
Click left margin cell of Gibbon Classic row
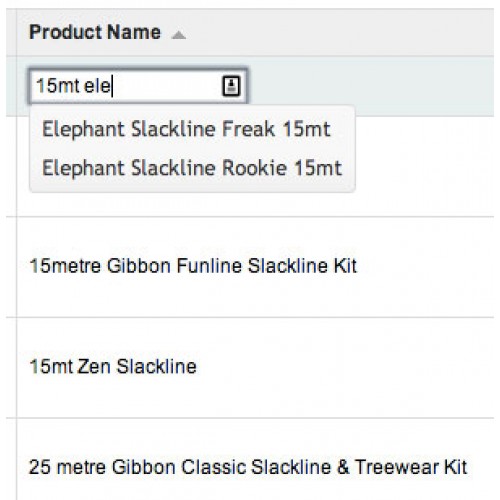point(11,459)
